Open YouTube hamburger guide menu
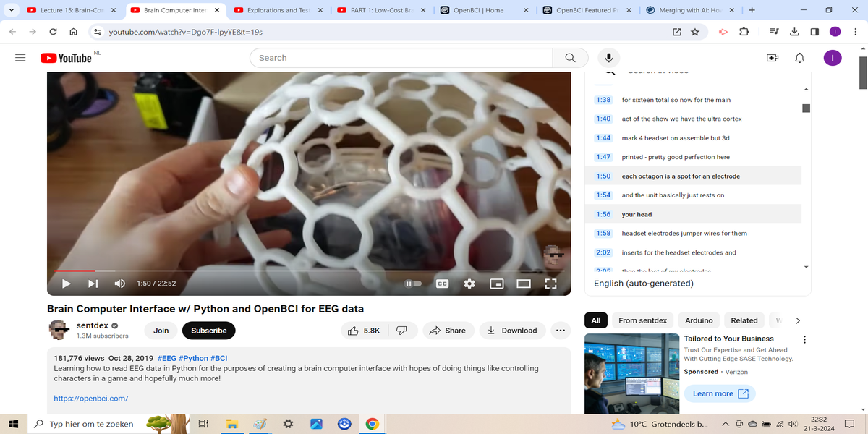The width and height of the screenshot is (868, 434). point(20,58)
